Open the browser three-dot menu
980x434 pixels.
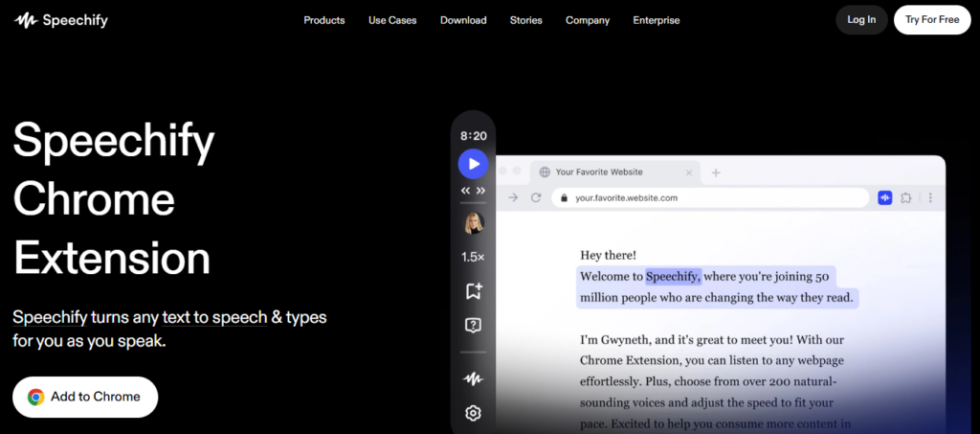930,197
